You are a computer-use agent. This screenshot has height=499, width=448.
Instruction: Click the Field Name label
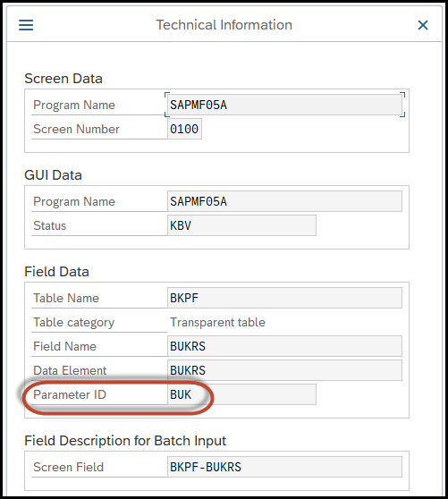(64, 346)
